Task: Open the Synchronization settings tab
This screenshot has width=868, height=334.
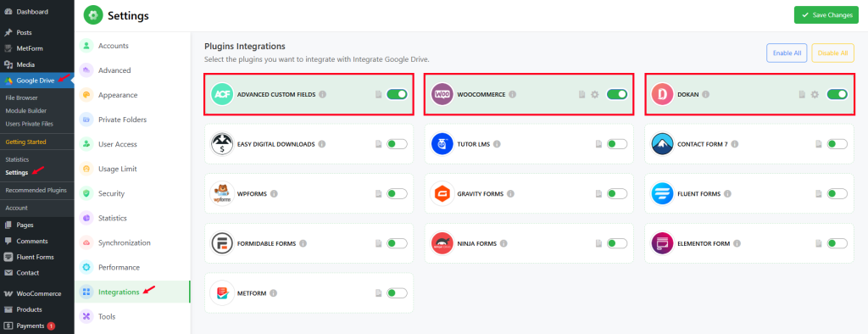Action: click(x=132, y=242)
